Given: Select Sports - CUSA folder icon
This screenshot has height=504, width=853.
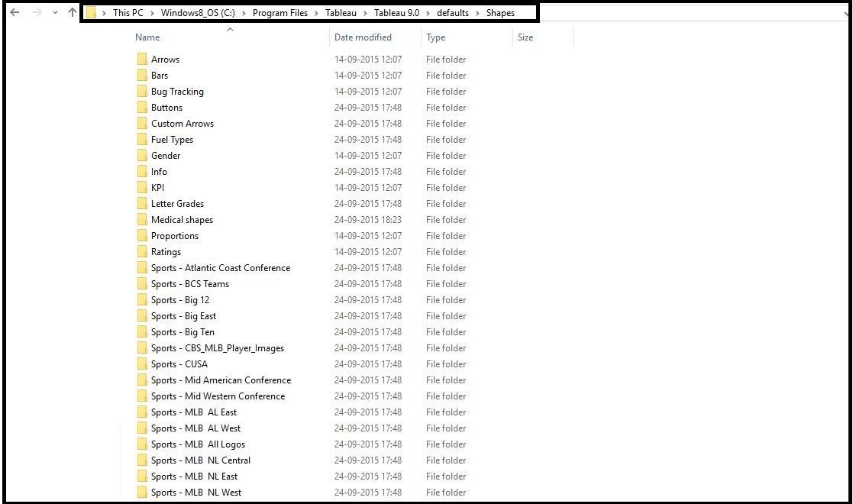Looking at the screenshot, I should pos(142,364).
